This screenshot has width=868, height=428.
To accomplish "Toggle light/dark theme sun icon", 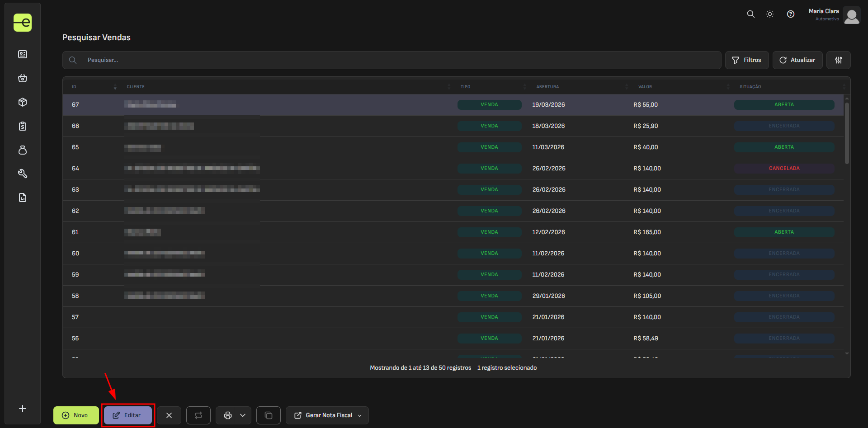I will [x=770, y=14].
